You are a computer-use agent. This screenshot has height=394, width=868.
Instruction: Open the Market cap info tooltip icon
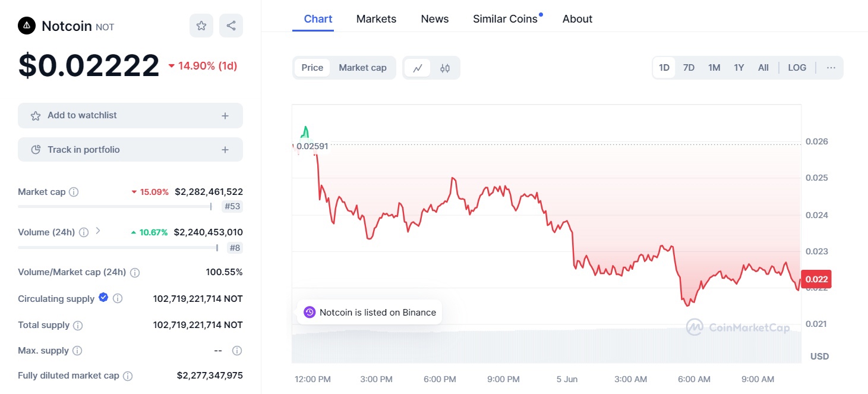(x=74, y=192)
